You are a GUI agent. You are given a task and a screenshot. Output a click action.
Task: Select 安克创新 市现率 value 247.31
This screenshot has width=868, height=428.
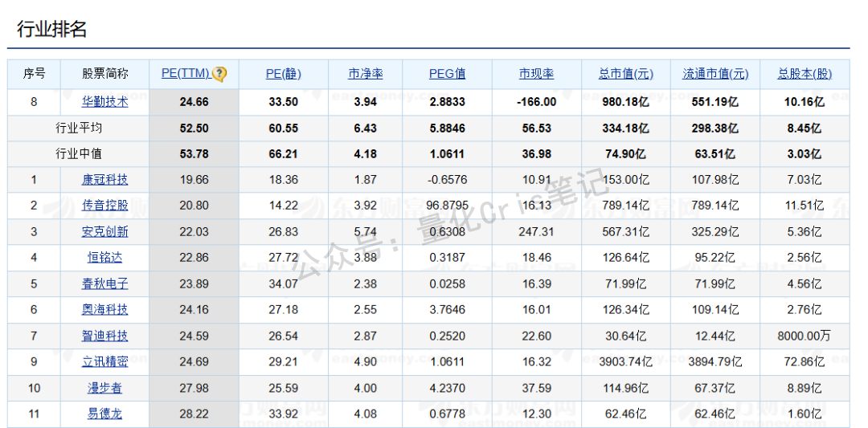tap(536, 232)
